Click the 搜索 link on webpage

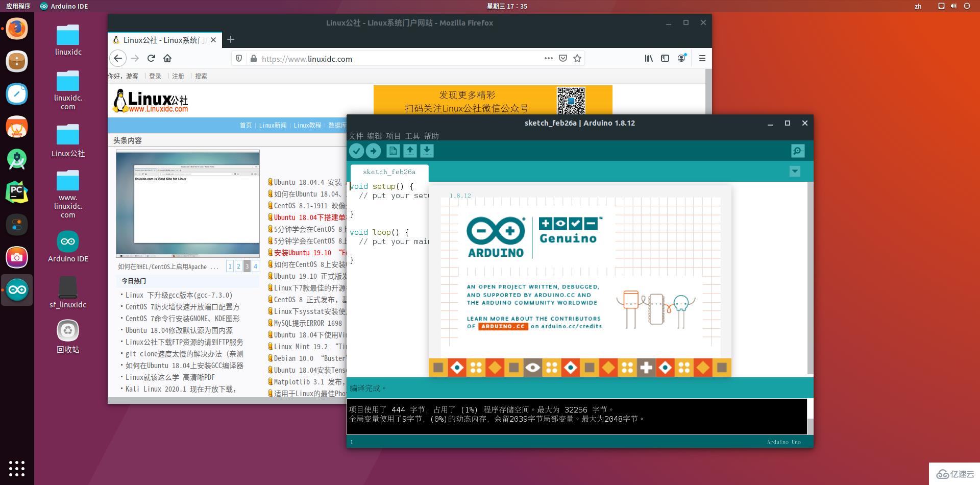pyautogui.click(x=201, y=76)
